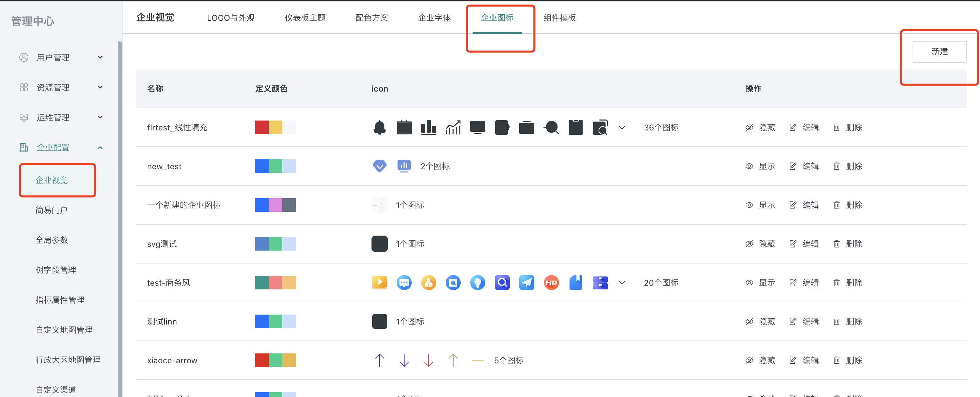
Task: Click the bar chart icon in flrtest row
Action: tap(429, 127)
